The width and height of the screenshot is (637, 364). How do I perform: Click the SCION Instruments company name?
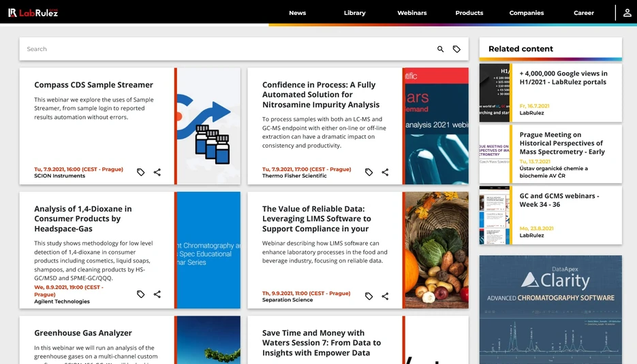[x=60, y=176]
